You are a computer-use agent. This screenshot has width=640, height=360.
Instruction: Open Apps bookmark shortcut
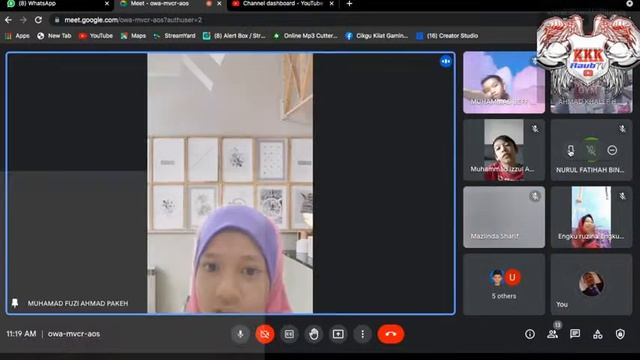click(17, 36)
